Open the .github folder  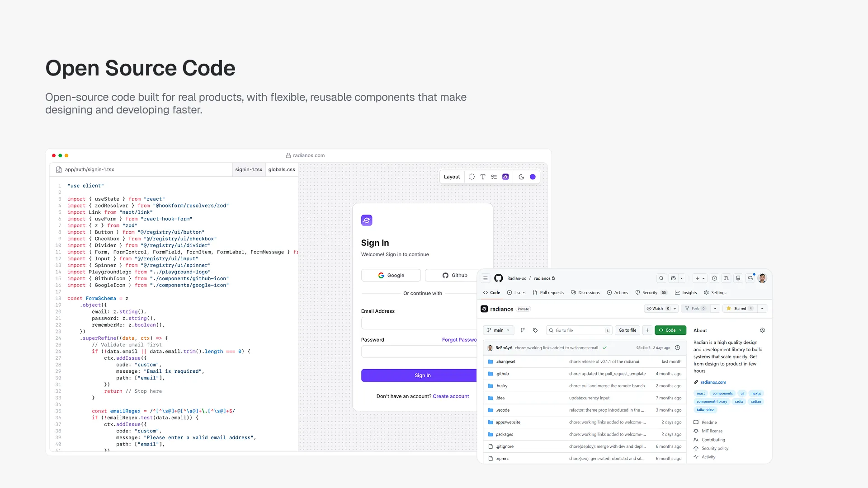pyautogui.click(x=502, y=374)
